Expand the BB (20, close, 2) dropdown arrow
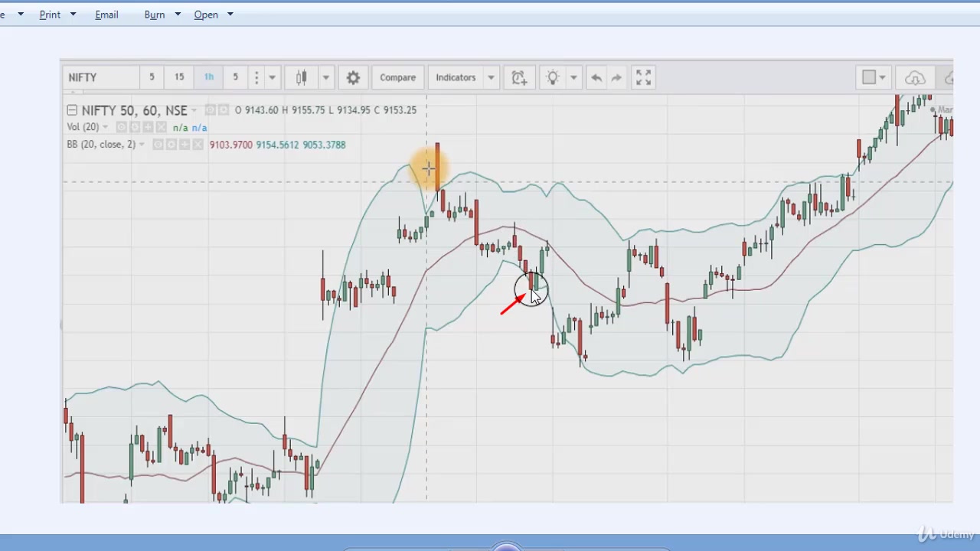 142,145
